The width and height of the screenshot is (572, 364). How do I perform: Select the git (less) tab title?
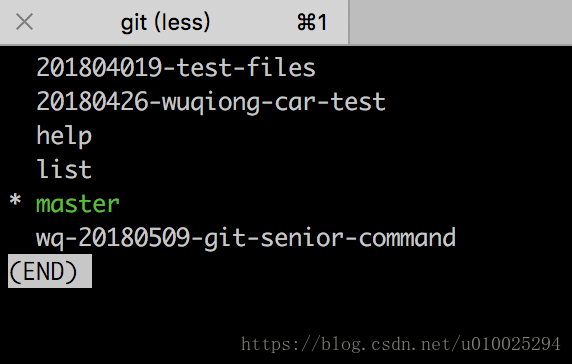tap(166, 23)
